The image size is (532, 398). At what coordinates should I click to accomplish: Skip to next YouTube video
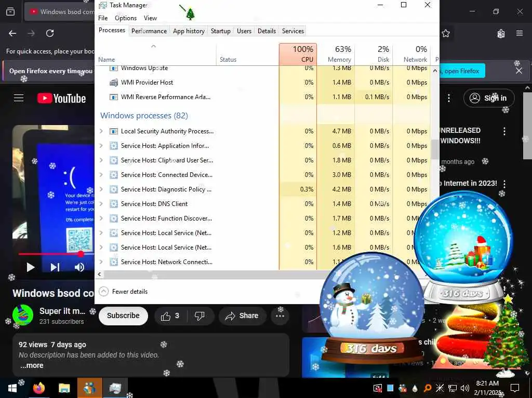click(55, 267)
